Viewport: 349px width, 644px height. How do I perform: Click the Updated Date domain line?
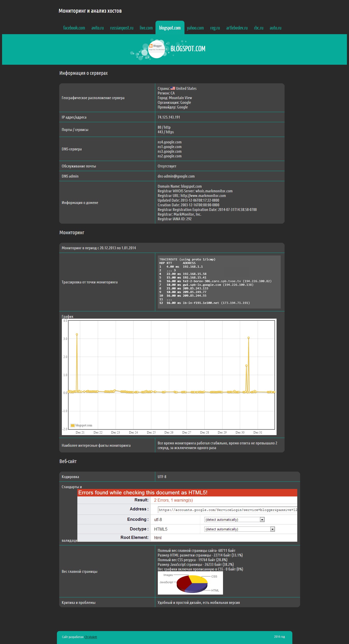(x=188, y=200)
